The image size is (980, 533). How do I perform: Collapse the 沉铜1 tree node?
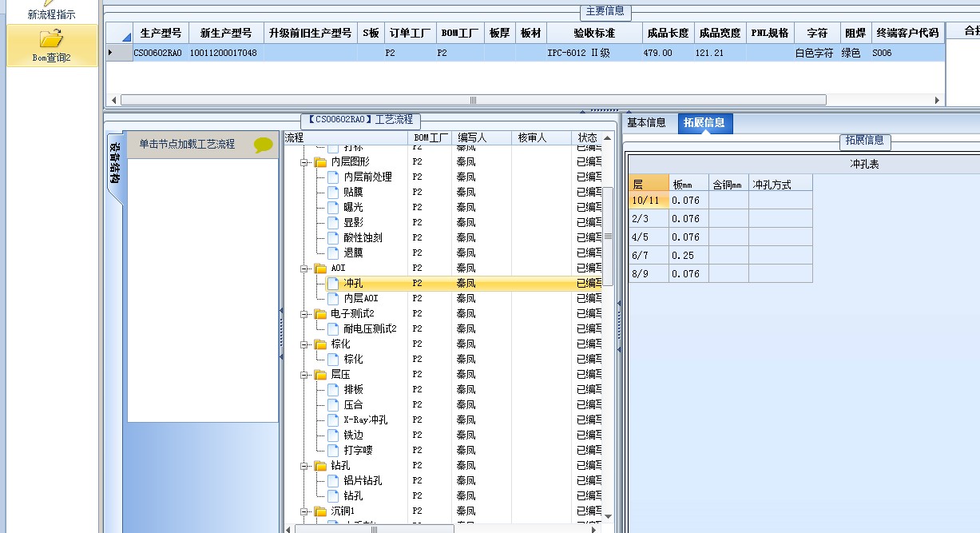tap(304, 511)
